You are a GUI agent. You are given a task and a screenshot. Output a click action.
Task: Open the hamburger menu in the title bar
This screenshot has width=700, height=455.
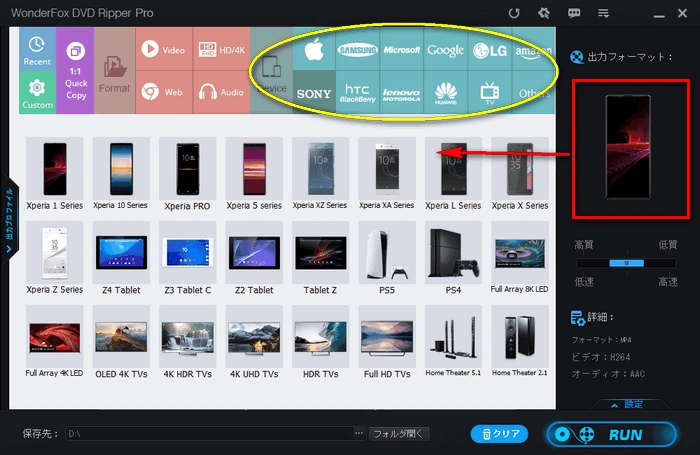pyautogui.click(x=604, y=13)
